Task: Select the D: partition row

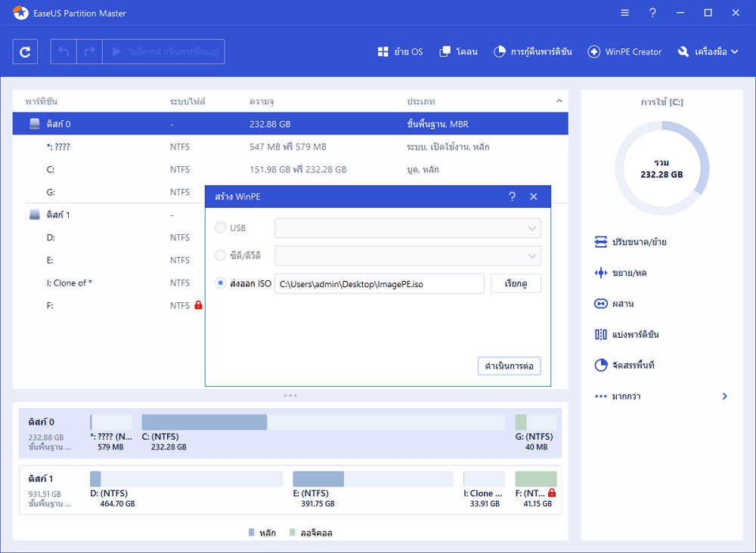Action: tap(109, 237)
